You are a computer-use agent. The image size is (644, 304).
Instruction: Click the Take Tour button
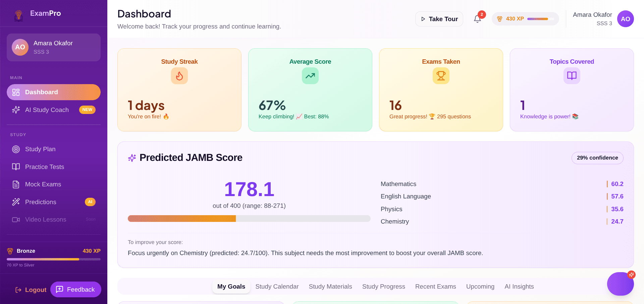439,19
